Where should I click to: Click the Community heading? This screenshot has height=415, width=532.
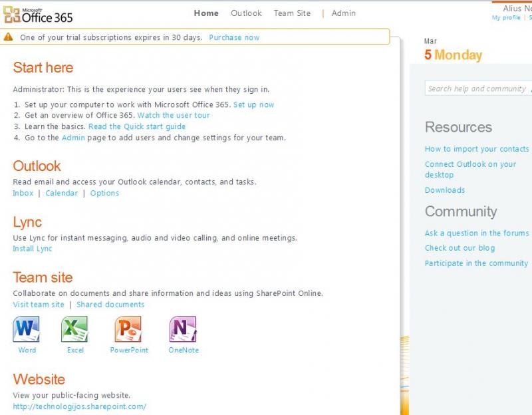(x=461, y=211)
